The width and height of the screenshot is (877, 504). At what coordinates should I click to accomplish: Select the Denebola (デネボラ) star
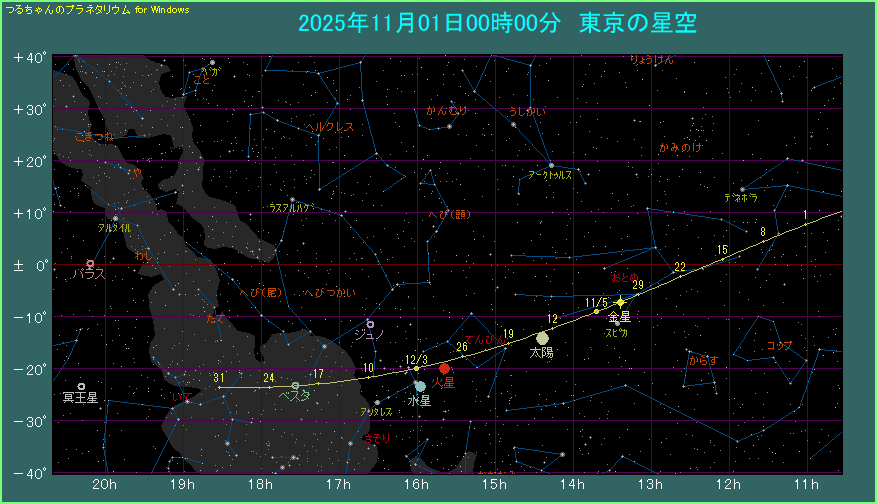coord(742,189)
